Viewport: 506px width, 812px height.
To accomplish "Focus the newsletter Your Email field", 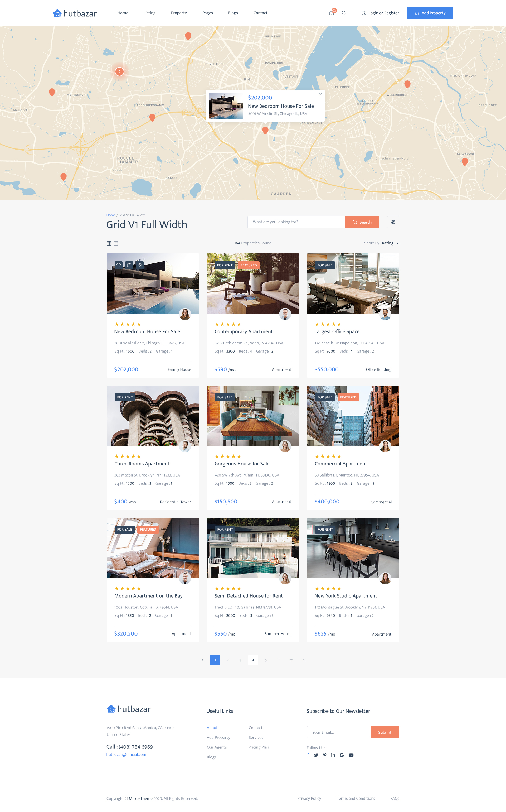I will click(338, 732).
